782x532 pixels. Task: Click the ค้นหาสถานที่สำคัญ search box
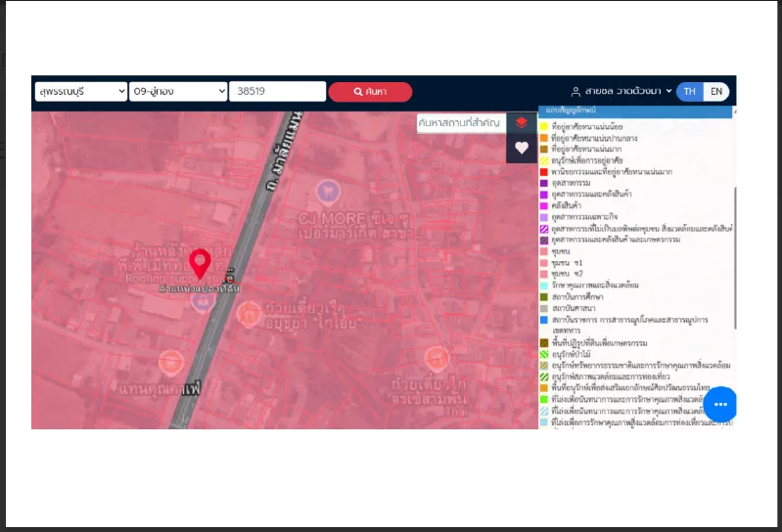[x=461, y=122]
